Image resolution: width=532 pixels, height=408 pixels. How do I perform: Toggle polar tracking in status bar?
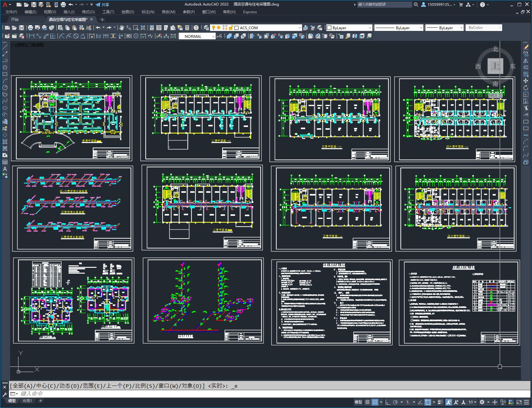[395, 402]
